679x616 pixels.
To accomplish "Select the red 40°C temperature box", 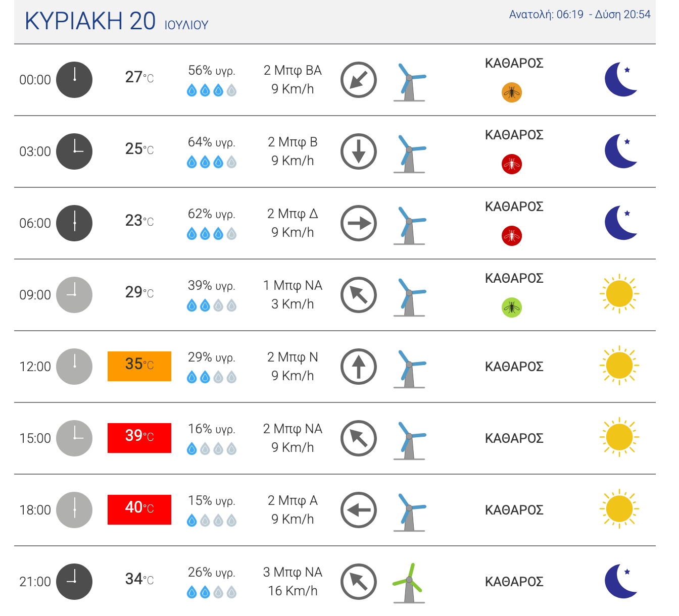I will (139, 509).
